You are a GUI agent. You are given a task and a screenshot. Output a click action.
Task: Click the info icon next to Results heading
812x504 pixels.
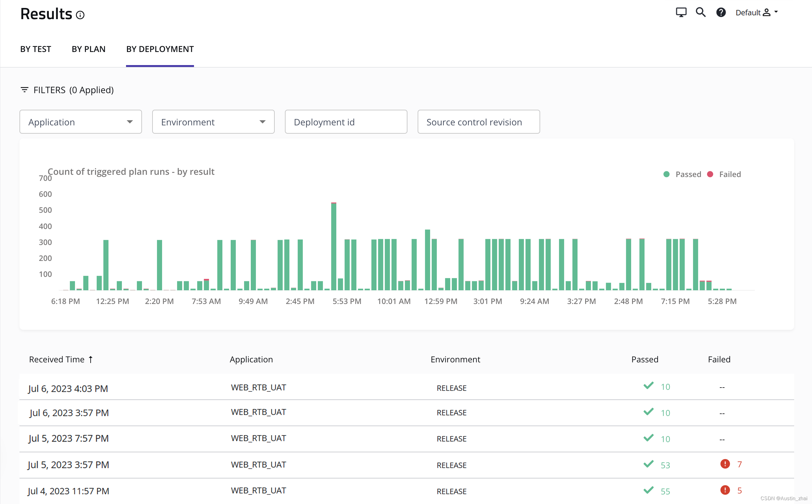click(x=81, y=15)
